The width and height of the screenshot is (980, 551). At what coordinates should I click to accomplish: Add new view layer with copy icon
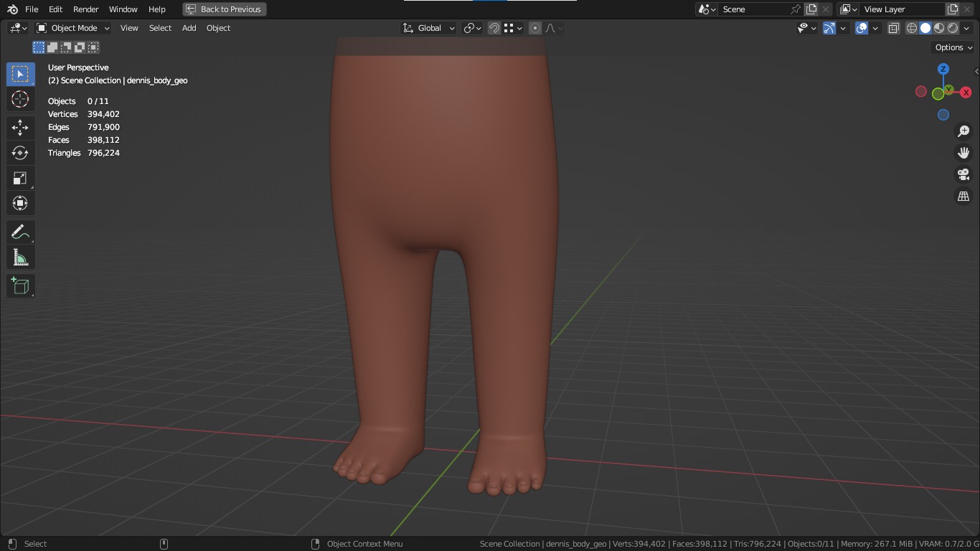pos(953,9)
